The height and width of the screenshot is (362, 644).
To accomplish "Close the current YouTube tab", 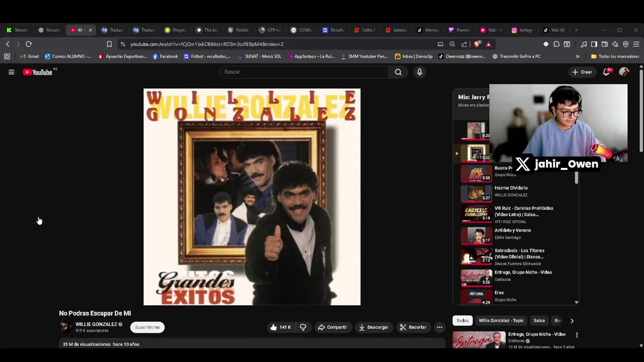I will coord(90,30).
